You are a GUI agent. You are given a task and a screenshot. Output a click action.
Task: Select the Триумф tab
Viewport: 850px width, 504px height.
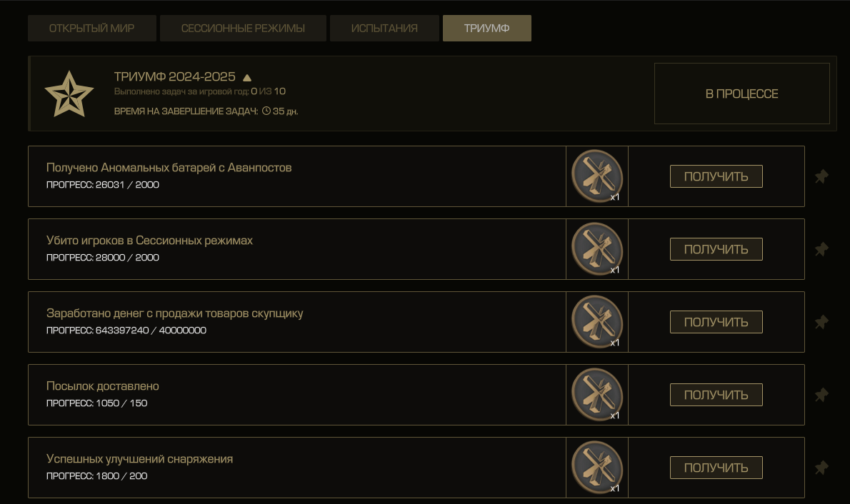(486, 29)
